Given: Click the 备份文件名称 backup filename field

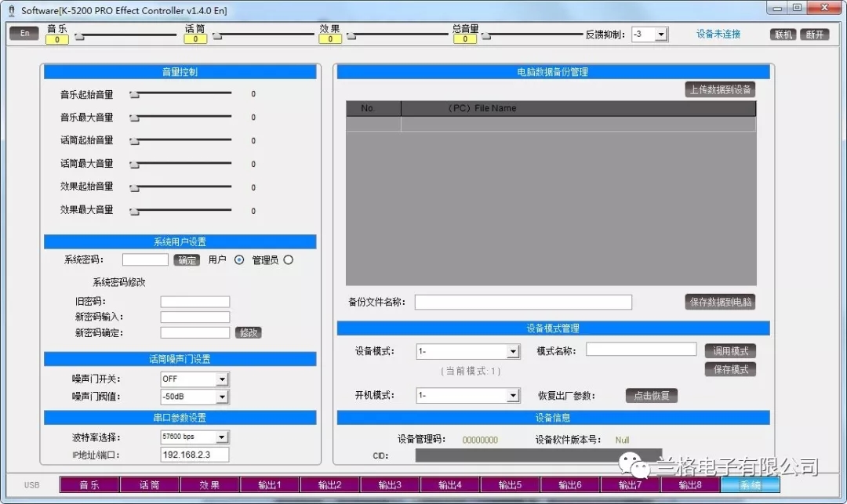Looking at the screenshot, I should [x=522, y=302].
